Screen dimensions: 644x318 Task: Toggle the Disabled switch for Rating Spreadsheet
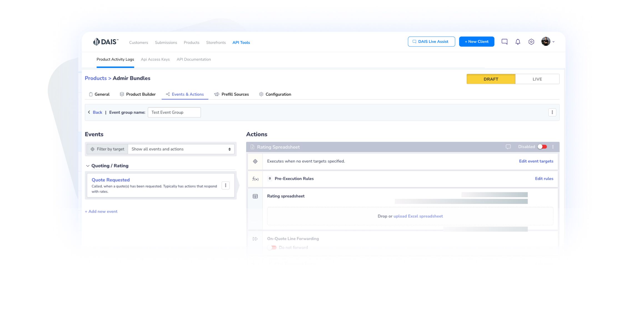(x=542, y=147)
